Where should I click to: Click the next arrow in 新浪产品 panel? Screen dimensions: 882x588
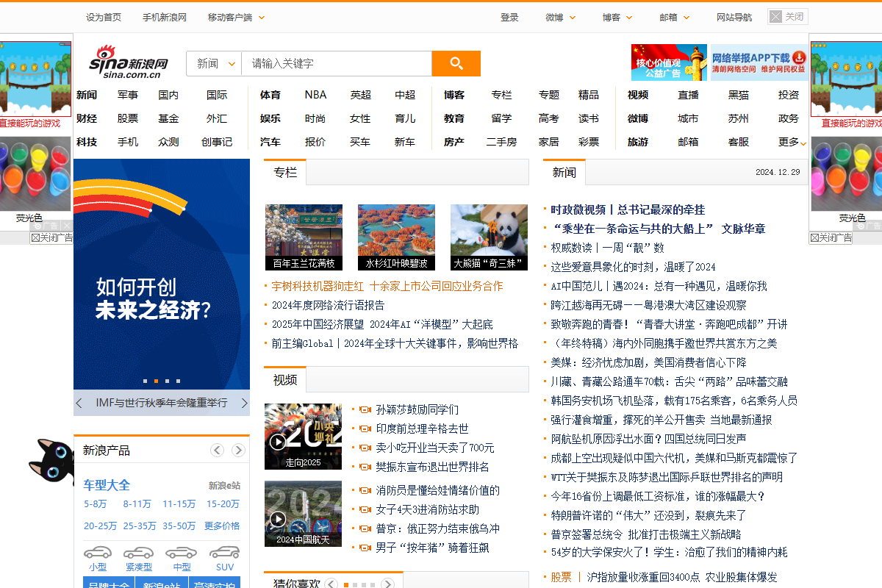pyautogui.click(x=237, y=450)
